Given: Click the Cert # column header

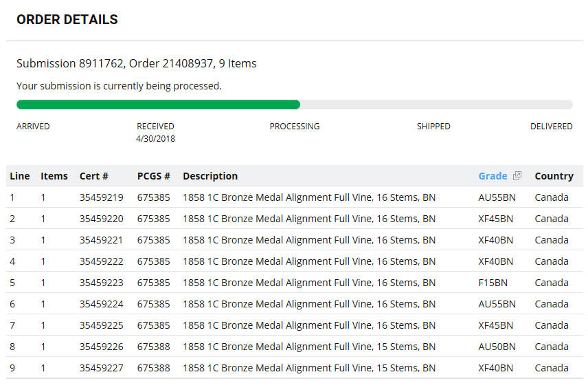Looking at the screenshot, I should click(93, 176).
